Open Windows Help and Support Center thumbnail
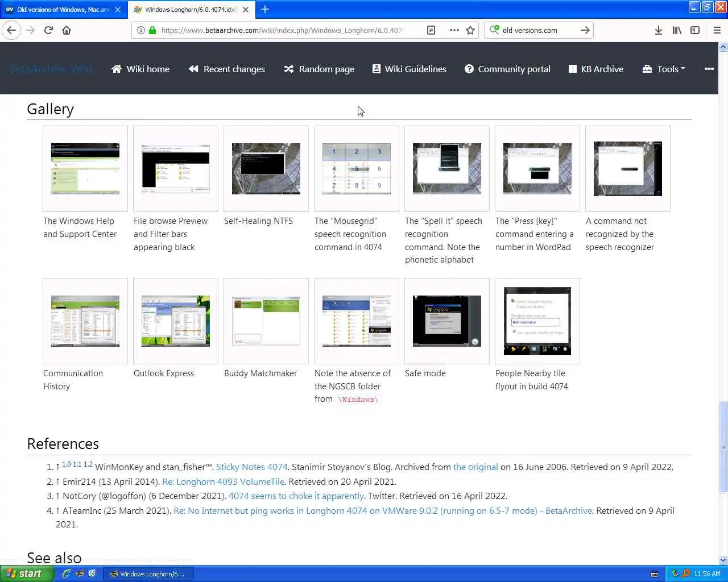Image resolution: width=728 pixels, height=582 pixels. point(85,169)
